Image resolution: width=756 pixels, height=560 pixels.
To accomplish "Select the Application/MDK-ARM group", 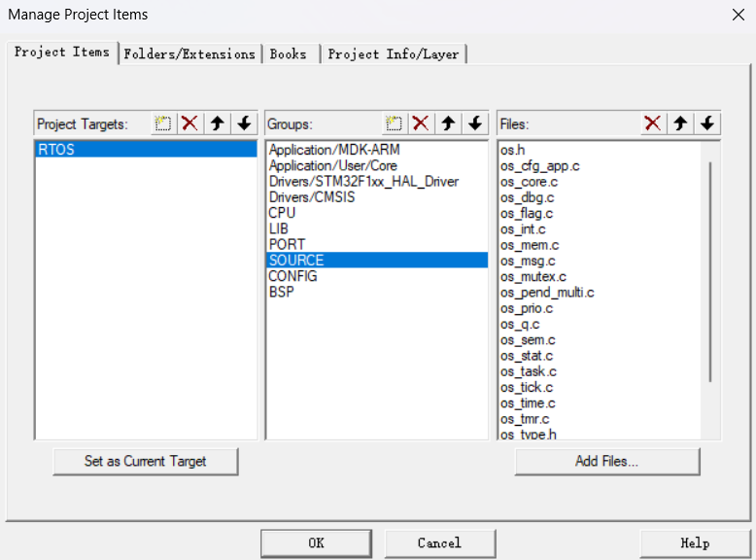I will (x=377, y=150).
